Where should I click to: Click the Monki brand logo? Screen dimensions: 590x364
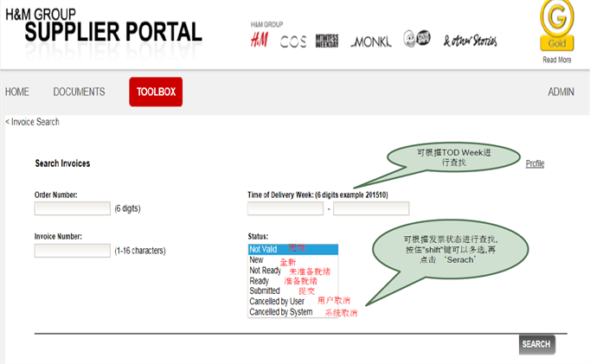tap(372, 42)
